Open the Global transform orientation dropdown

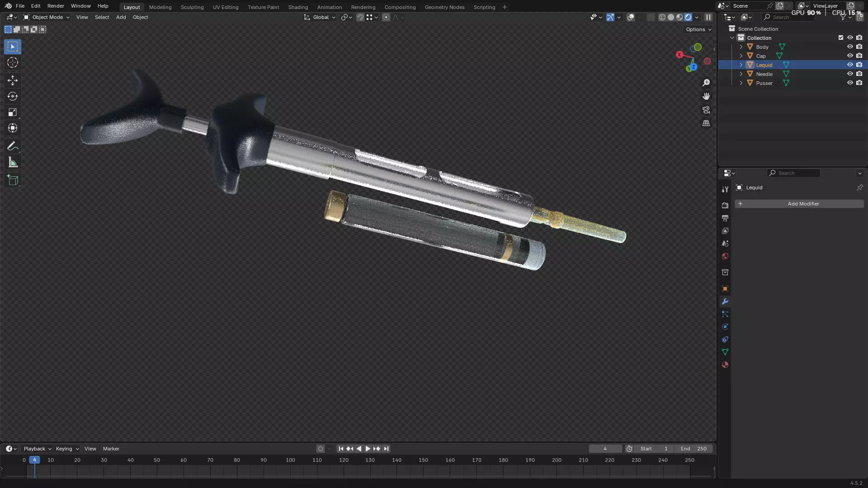point(320,17)
